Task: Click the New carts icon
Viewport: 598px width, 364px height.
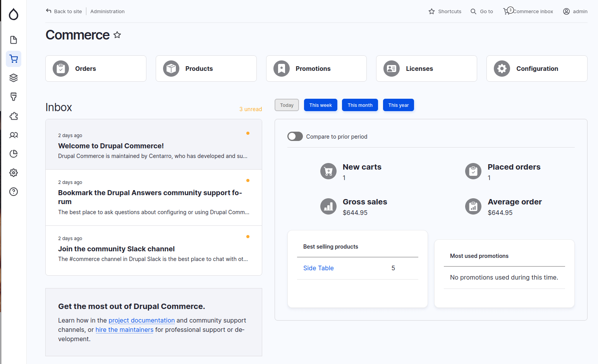Action: [328, 171]
